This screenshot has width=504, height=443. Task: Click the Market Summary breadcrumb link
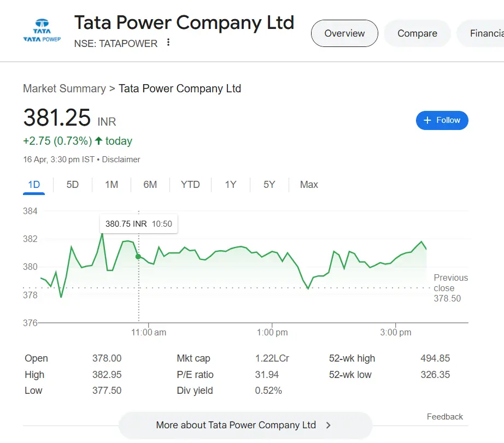click(65, 88)
